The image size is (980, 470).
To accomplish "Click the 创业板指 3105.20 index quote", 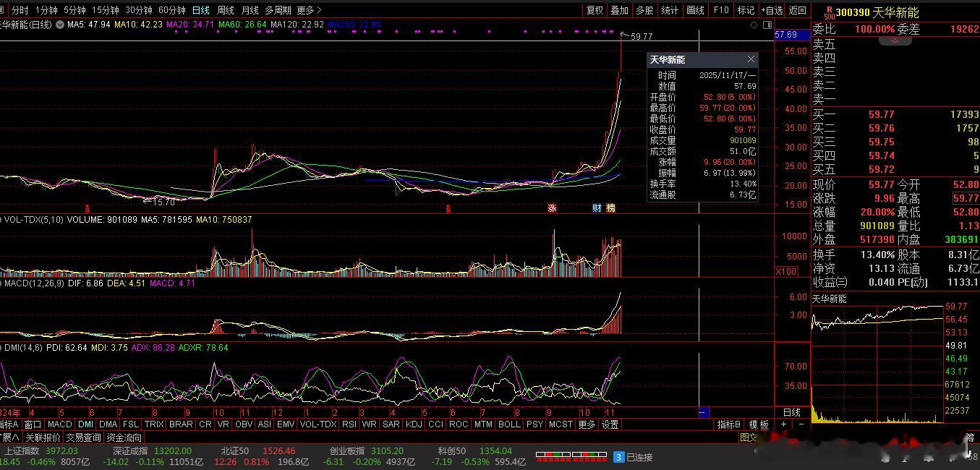I will (367, 450).
